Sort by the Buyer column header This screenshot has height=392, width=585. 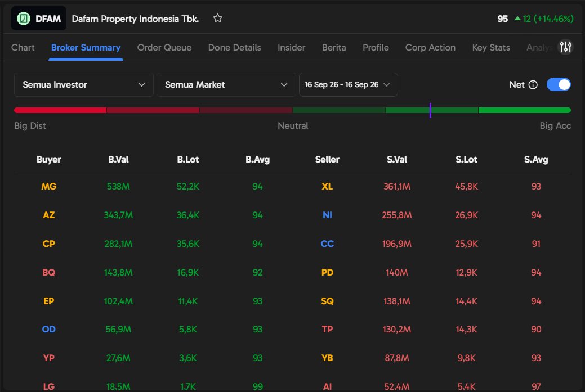(x=49, y=160)
